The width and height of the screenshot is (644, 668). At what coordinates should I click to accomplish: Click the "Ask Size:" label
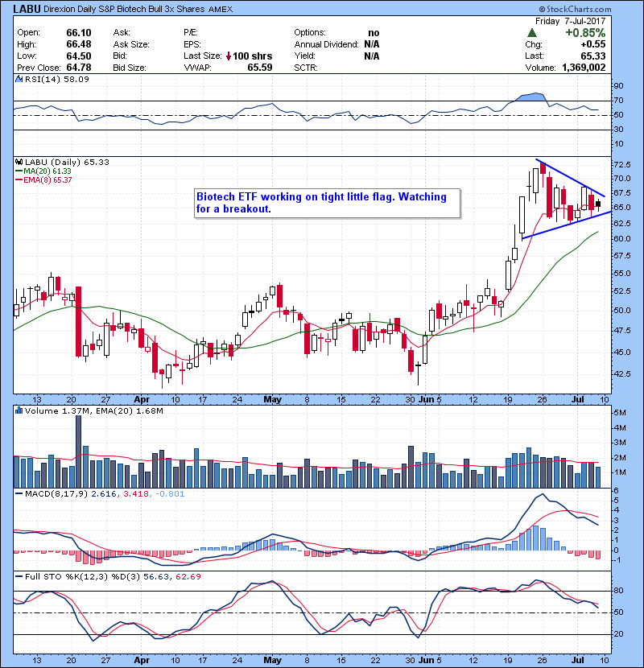(131, 44)
